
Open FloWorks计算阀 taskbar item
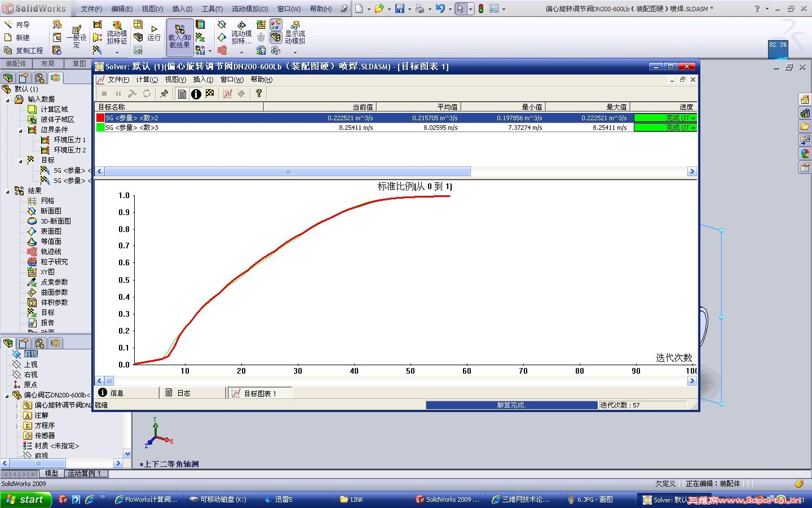tap(146, 500)
